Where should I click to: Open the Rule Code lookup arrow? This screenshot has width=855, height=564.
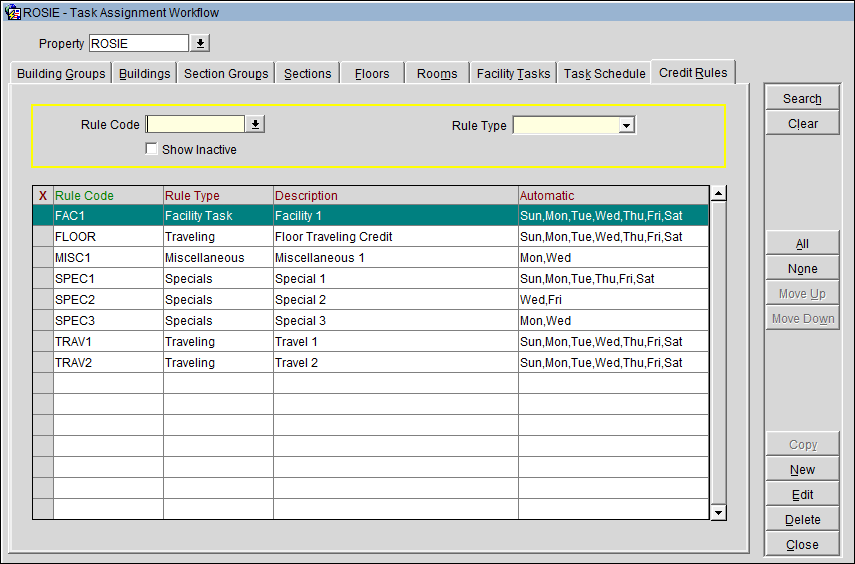click(x=255, y=124)
